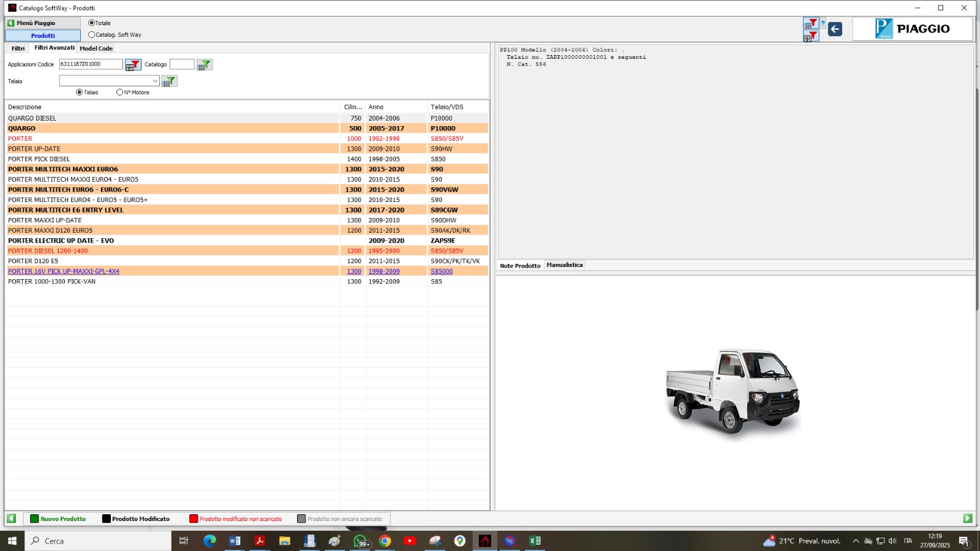Screen dimensions: 980x551
Task: Click the red filter icon beside Applicazioni Codice
Action: point(133,65)
